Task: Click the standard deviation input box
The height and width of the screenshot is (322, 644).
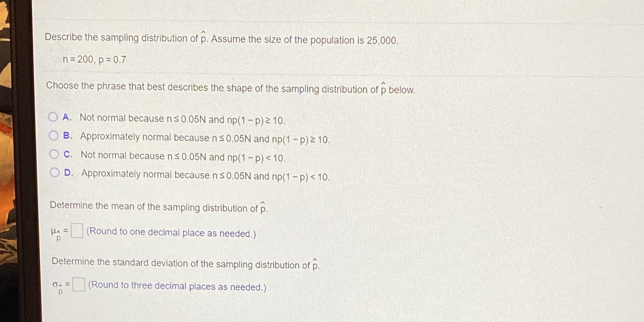Action: (x=79, y=285)
